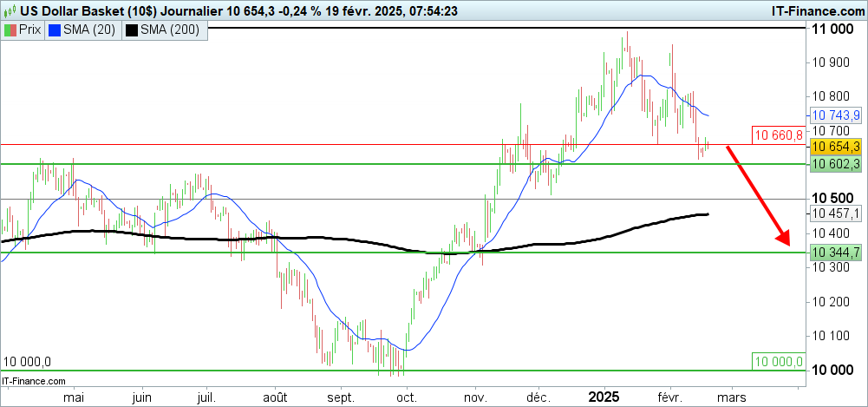Click the blue SMA (20) legend swatch

pos(54,30)
